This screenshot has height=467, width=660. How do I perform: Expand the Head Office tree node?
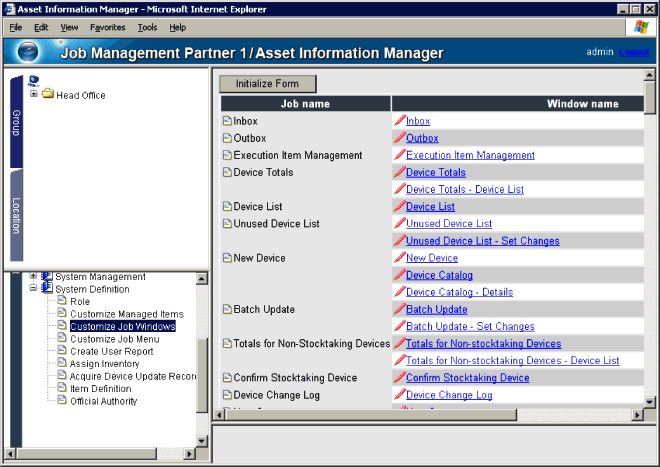(x=34, y=95)
